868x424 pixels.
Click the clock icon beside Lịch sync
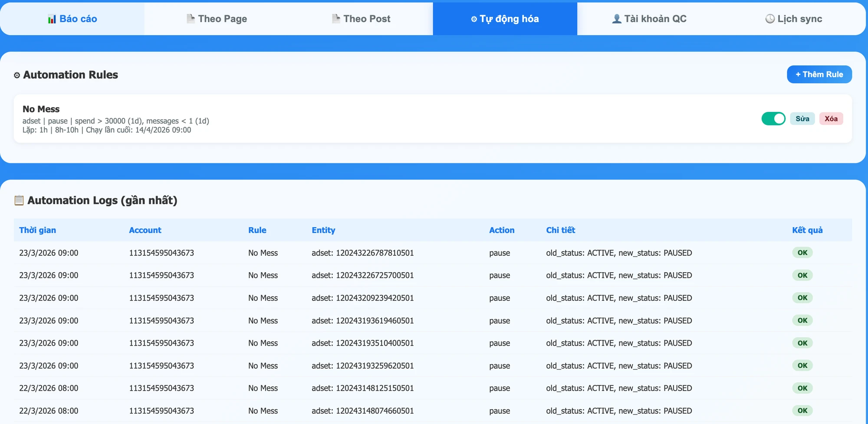click(x=770, y=19)
